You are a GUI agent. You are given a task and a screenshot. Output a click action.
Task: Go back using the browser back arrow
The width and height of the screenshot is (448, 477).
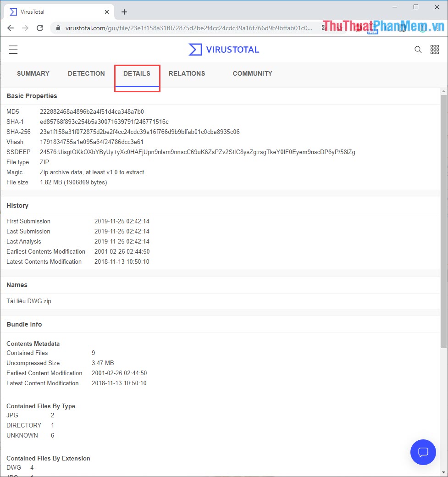coord(10,28)
